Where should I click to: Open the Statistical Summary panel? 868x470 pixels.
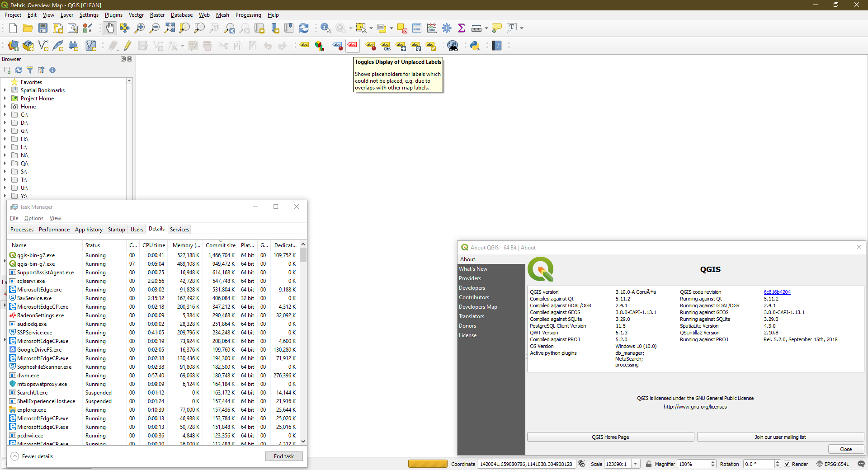point(462,28)
